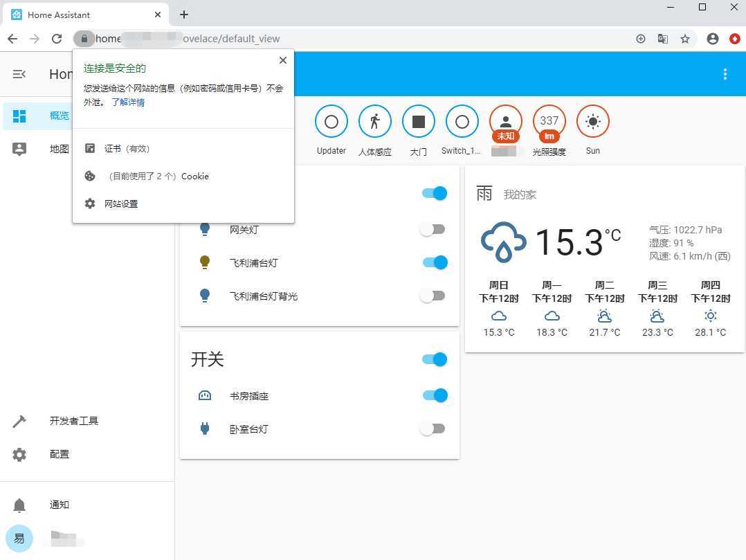The height and width of the screenshot is (560, 746).
Task: Bookmark this page with star icon
Action: pos(685,39)
